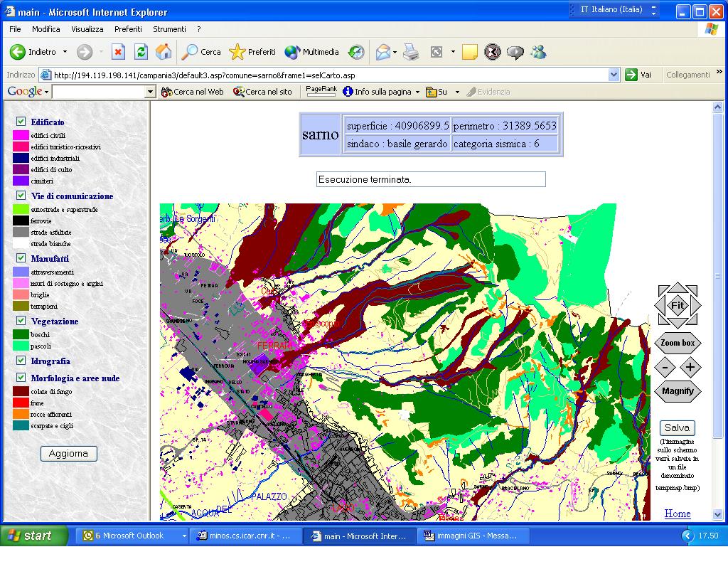The image size is (728, 569).
Task: Click the minus zoom-out button
Action: pyautogui.click(x=665, y=368)
